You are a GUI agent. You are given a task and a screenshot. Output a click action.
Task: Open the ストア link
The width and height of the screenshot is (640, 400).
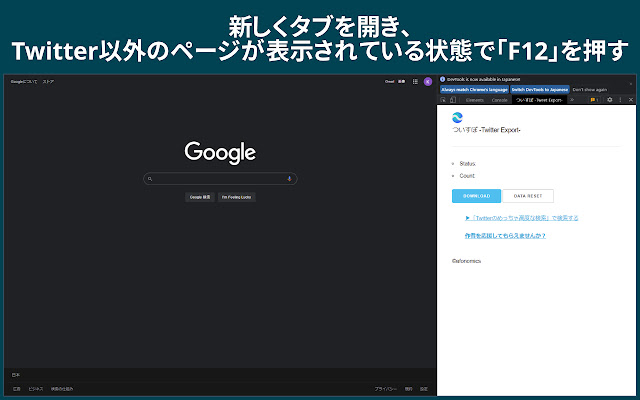coord(48,82)
